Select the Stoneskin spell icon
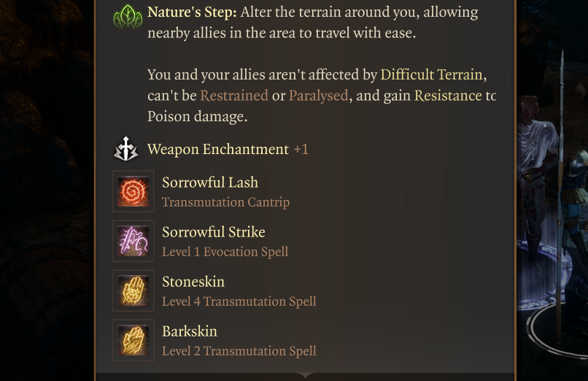588x381 pixels. pos(134,290)
